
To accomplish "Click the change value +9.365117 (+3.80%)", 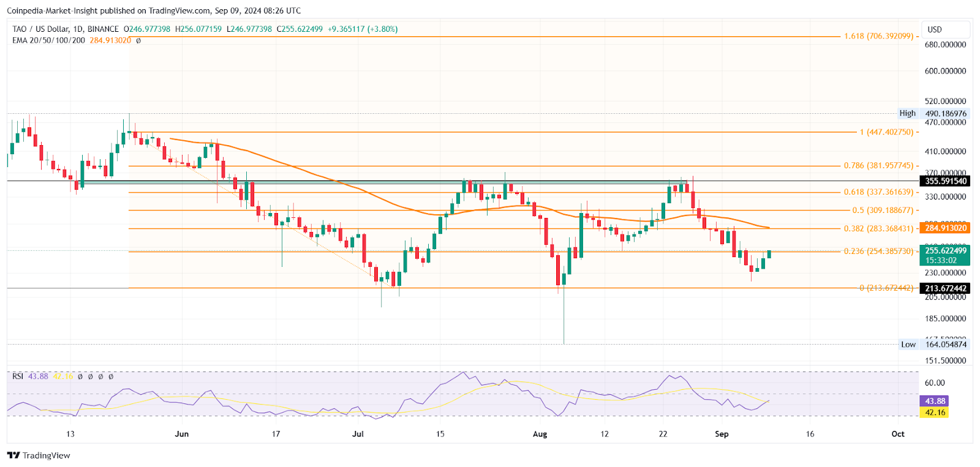I will (363, 29).
